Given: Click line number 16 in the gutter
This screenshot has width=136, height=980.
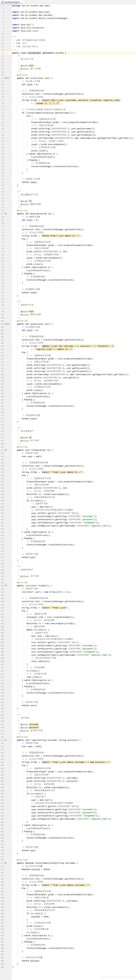Looking at the screenshot, I should (3, 53).
